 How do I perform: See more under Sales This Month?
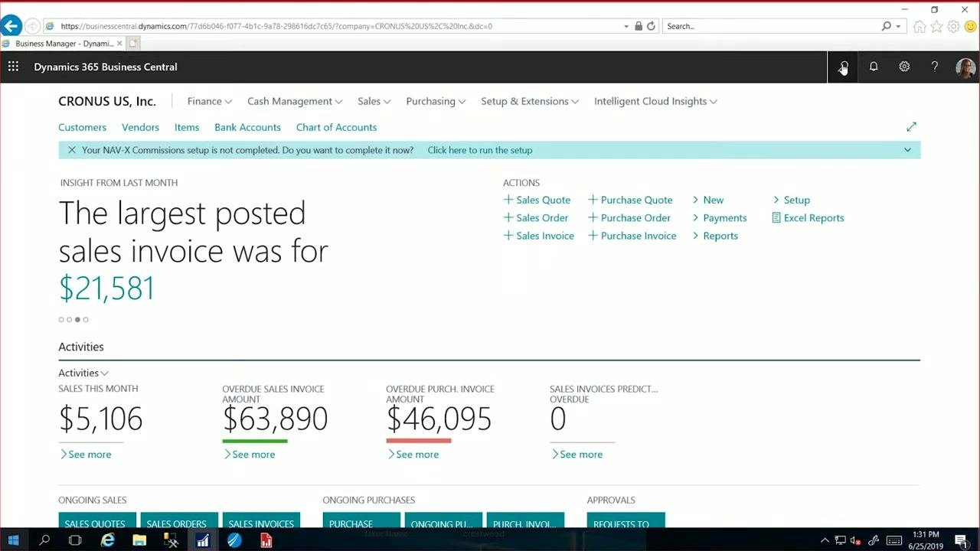[x=85, y=455]
